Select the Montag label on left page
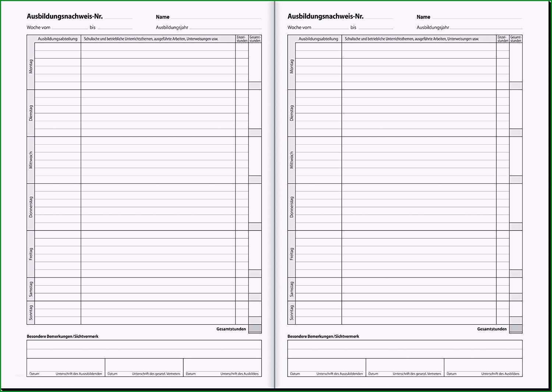 point(31,66)
